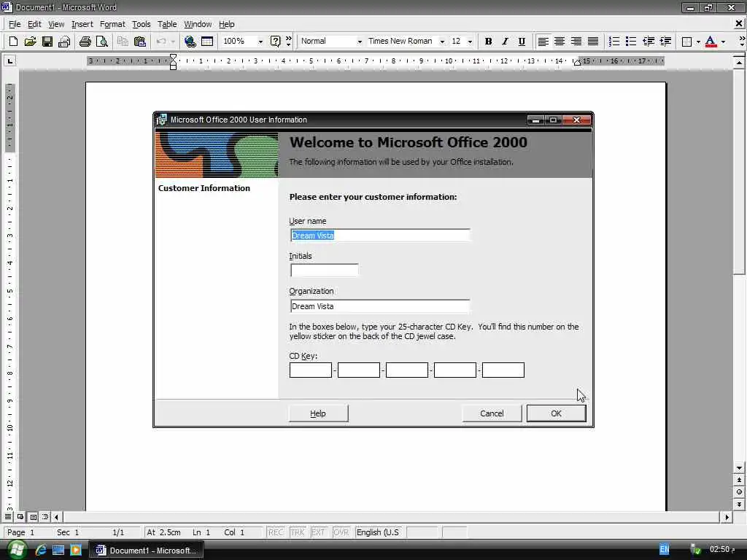Click the E-mail toolbar icon
747x560 pixels.
(x=64, y=42)
